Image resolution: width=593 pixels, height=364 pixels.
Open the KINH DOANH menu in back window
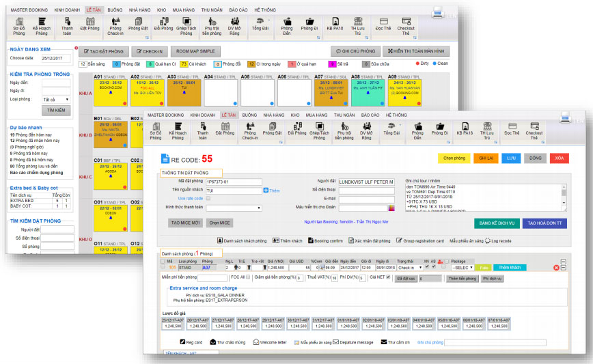67,10
